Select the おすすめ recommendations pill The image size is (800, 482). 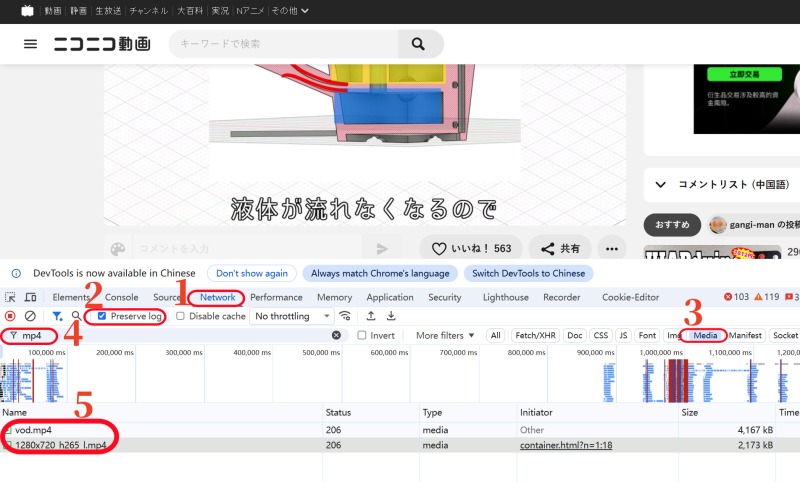(672, 224)
